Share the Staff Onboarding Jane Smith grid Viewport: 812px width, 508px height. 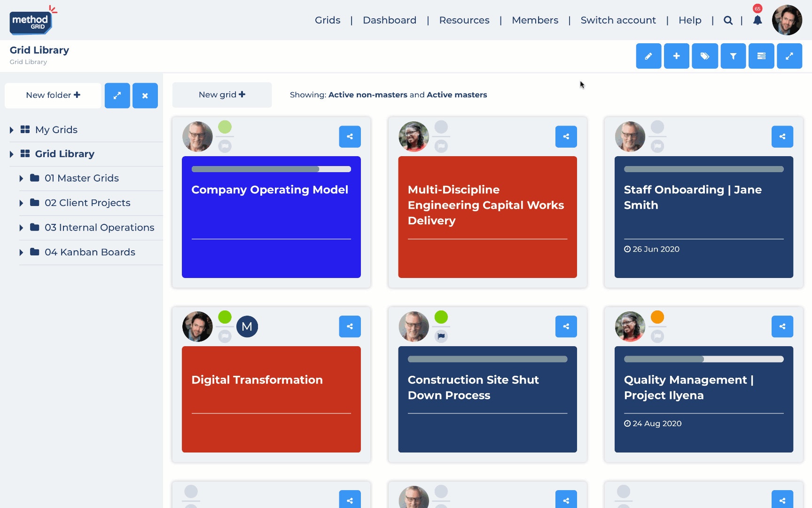(782, 136)
